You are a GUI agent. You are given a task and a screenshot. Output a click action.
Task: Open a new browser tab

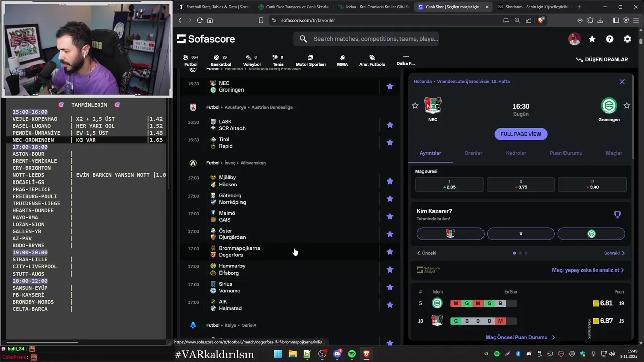pyautogui.click(x=579, y=7)
